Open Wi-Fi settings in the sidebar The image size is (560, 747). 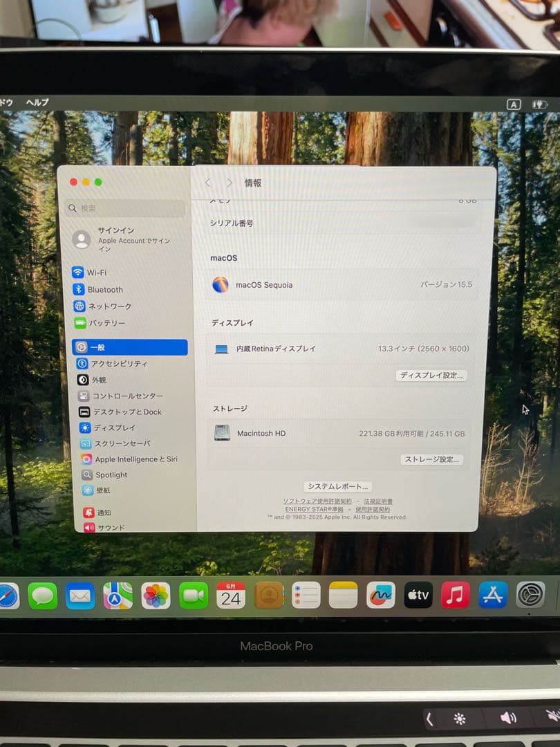coord(93,273)
